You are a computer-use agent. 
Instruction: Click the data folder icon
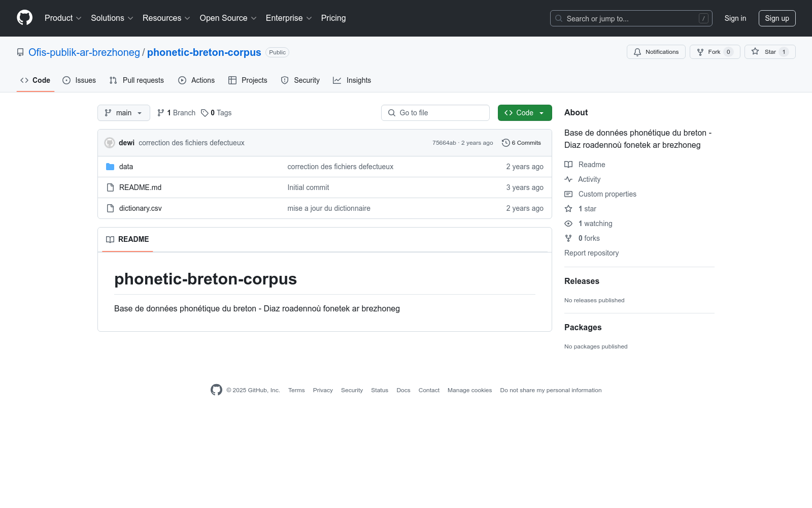pos(110,167)
